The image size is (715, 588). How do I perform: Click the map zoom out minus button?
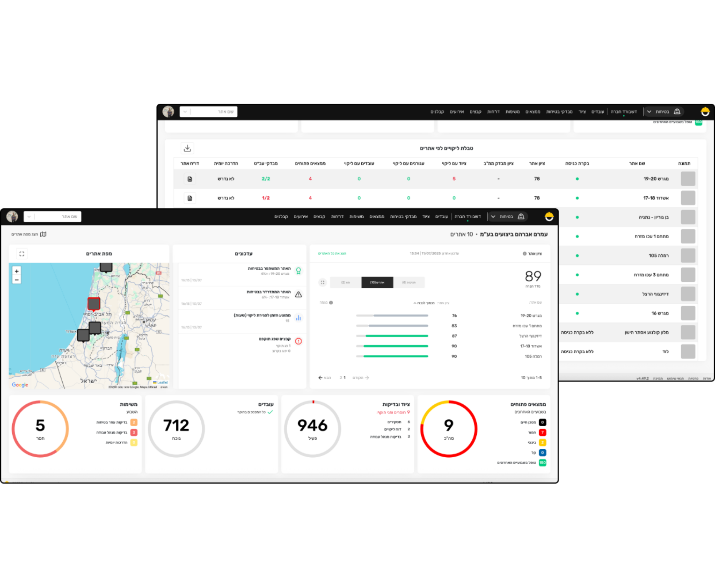click(17, 280)
